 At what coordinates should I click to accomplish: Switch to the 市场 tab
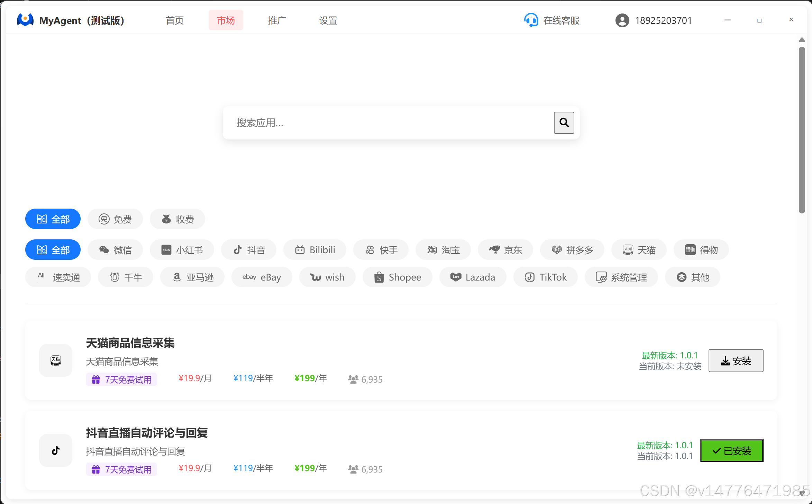point(226,20)
